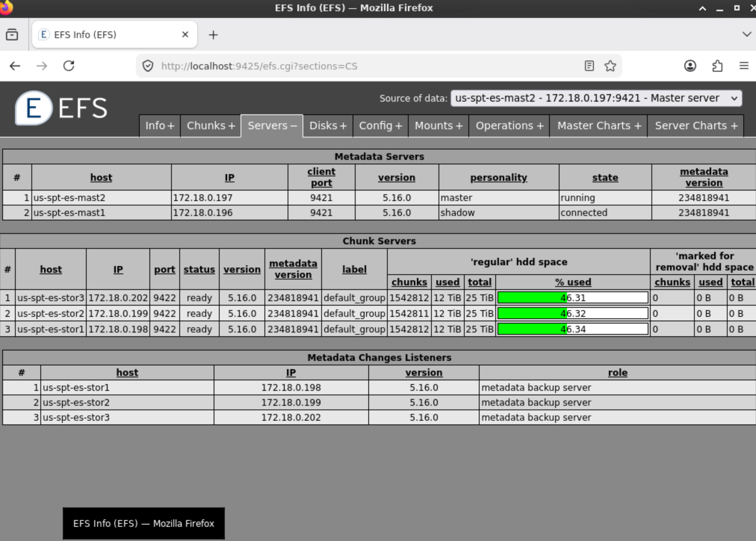Viewport: 756px width, 541px height.
Task: Click the tracking protection shield icon
Action: (148, 66)
